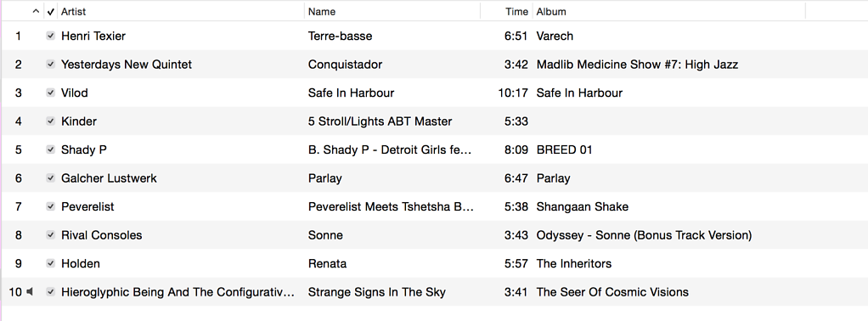
Task: Select the track Terre-basse
Action: pyautogui.click(x=340, y=36)
